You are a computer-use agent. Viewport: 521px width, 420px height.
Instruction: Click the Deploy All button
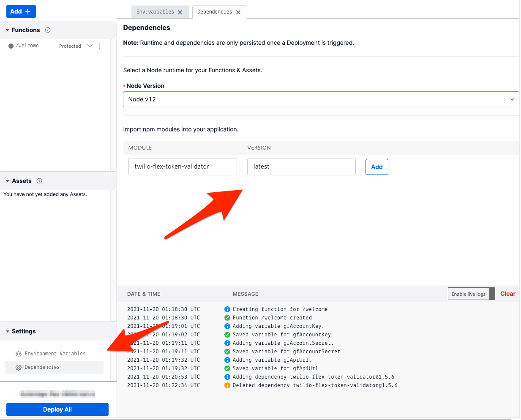tap(57, 409)
